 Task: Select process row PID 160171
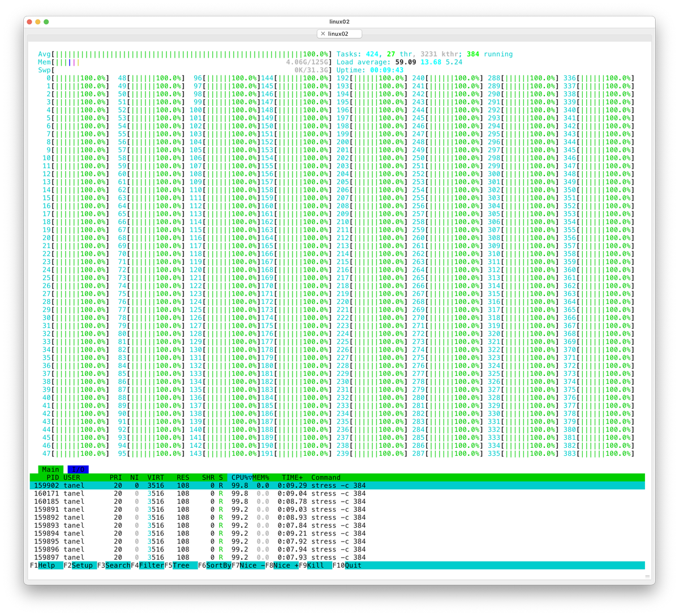[337, 493]
